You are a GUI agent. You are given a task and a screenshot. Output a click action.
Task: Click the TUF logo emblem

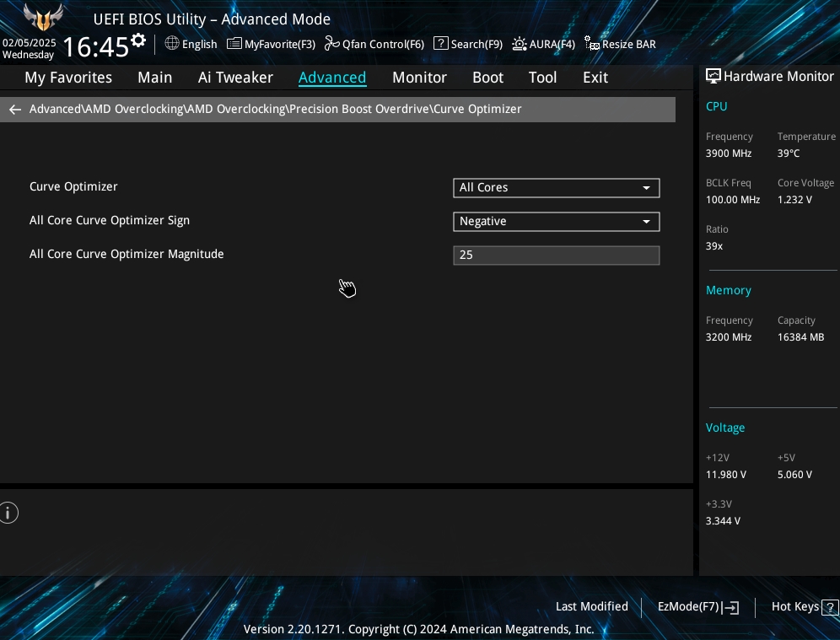click(43, 17)
